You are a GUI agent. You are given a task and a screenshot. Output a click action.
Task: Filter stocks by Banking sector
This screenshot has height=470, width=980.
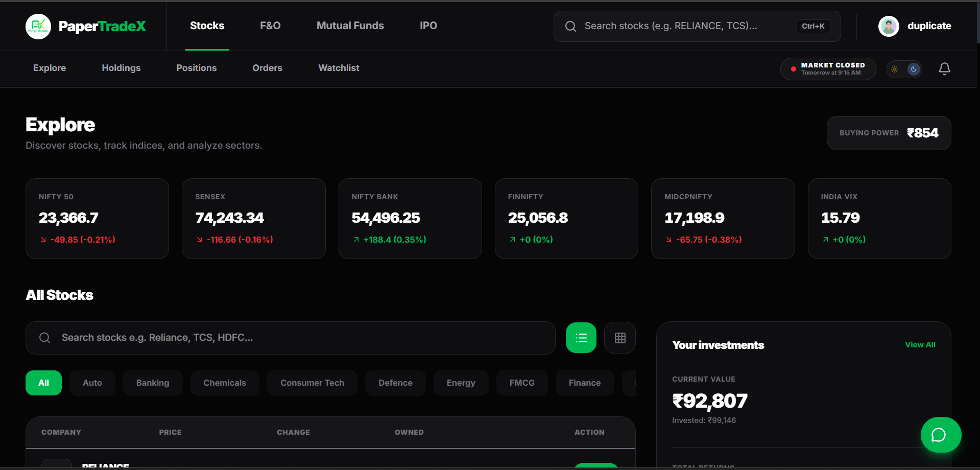pos(153,383)
